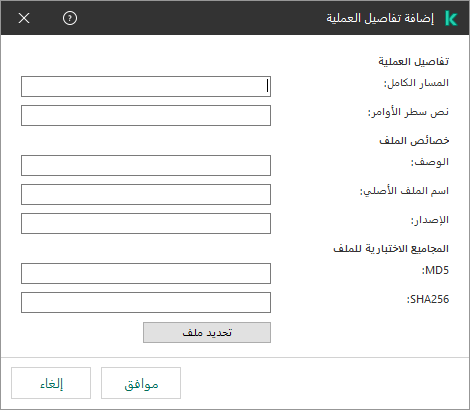Focus the المسار الكامل (full path) field
The image size is (470, 410).
coord(146,87)
